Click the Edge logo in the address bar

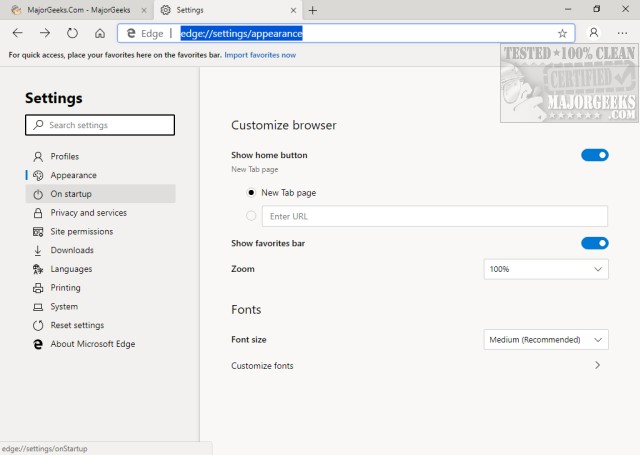coord(131,33)
